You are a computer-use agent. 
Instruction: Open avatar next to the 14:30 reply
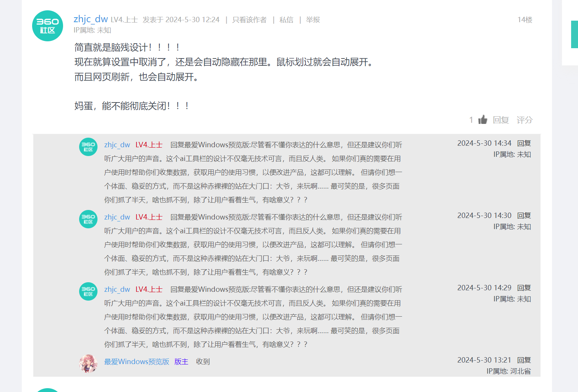[88, 219]
